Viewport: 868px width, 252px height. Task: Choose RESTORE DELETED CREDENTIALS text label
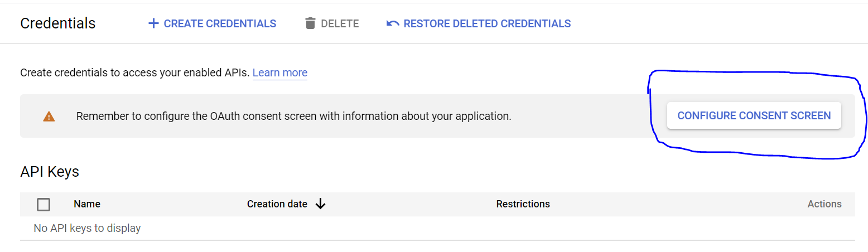[487, 23]
